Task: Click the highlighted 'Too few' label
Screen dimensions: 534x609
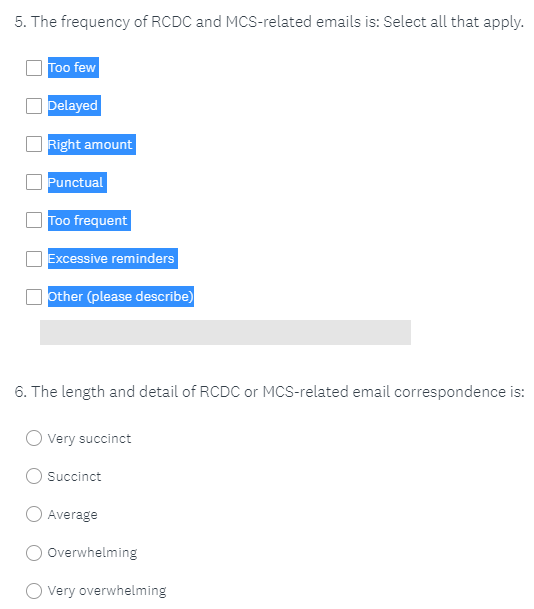Action: click(73, 68)
